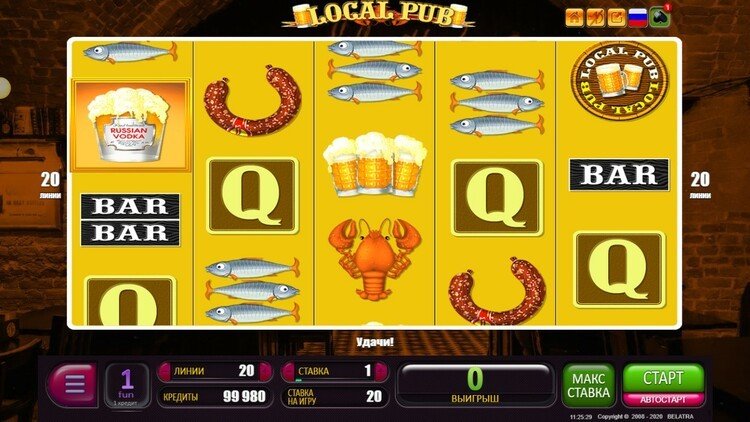Screen dimensions: 750x422
Task: Click the Local Pub scatter emblem
Action: 619,81
